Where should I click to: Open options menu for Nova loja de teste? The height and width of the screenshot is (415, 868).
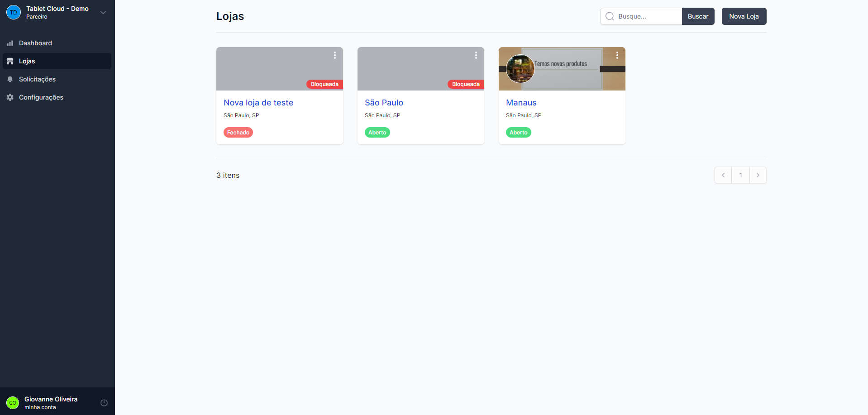[x=335, y=55]
